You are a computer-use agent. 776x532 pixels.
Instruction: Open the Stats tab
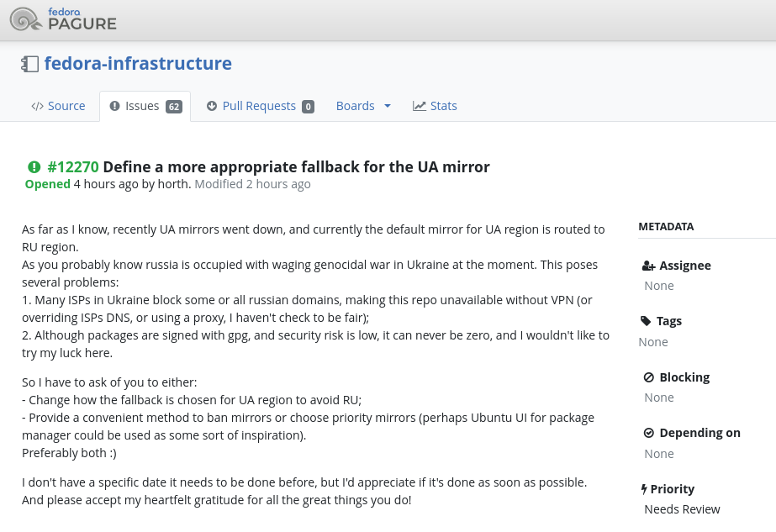443,106
